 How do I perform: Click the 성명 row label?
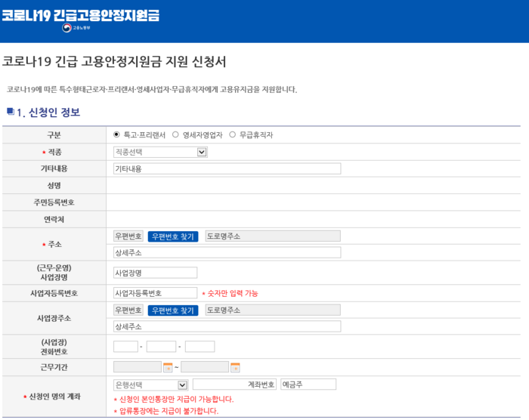54,186
